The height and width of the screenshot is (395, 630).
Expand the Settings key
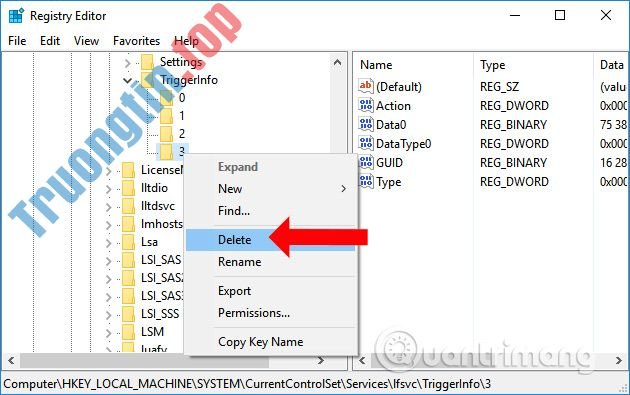coord(128,63)
